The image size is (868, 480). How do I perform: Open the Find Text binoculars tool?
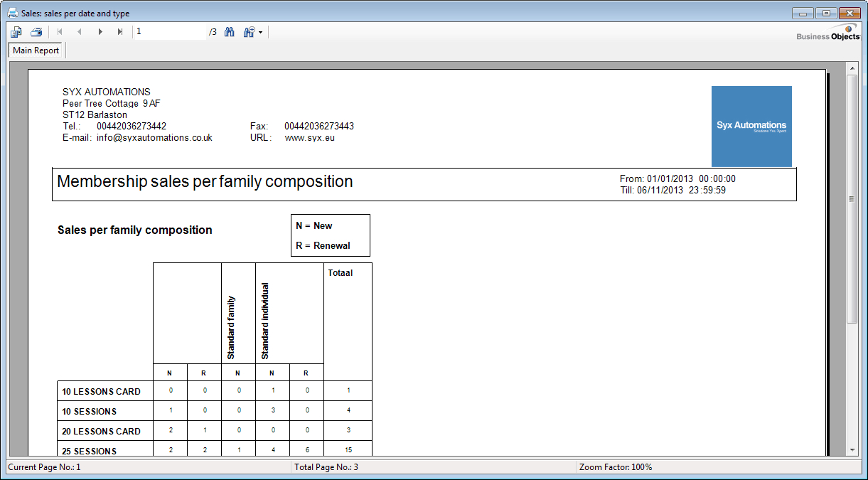230,32
